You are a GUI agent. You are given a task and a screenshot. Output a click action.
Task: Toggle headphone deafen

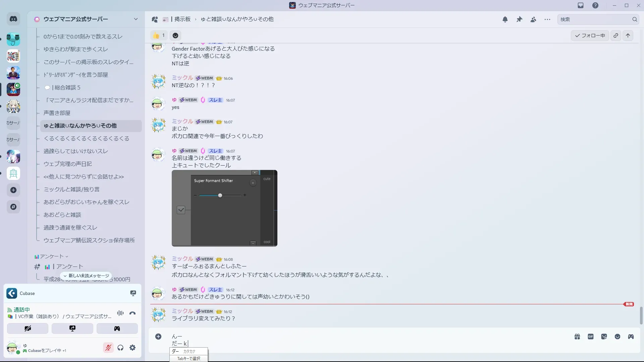pyautogui.click(x=120, y=348)
